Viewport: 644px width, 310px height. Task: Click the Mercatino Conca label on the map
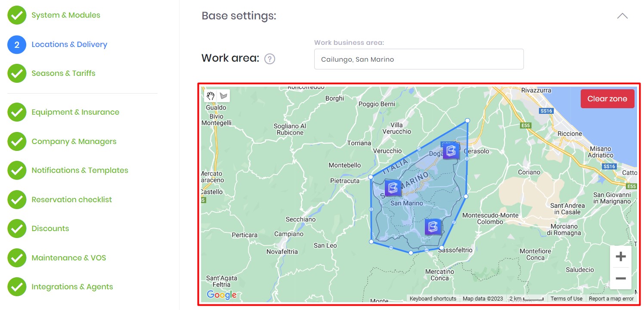[x=440, y=275]
